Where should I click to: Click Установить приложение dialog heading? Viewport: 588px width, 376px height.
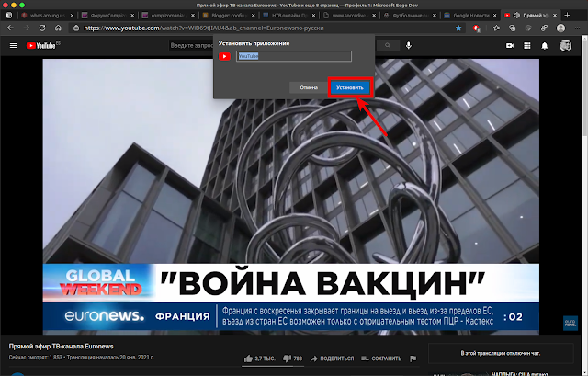(254, 43)
